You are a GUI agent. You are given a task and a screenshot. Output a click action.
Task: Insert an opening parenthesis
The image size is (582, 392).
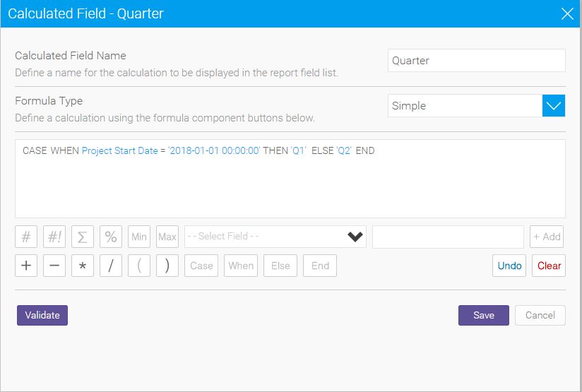click(x=139, y=266)
